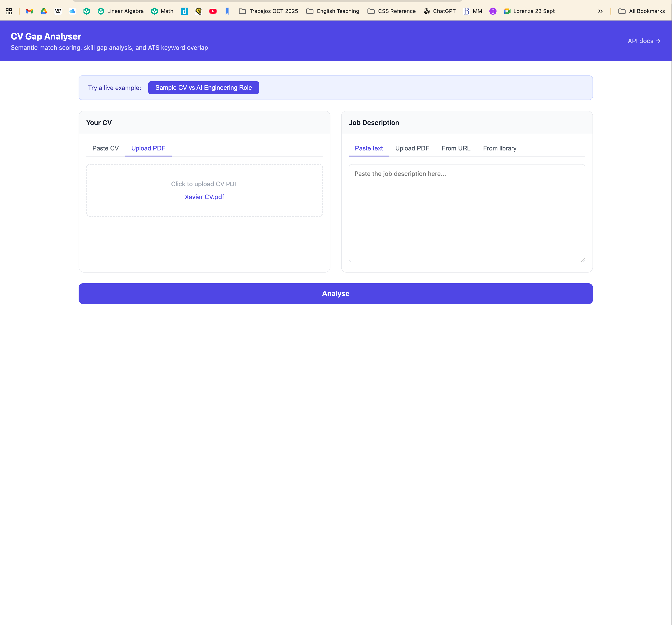
Task: Click the Job Description panel heading
Action: 374,123
